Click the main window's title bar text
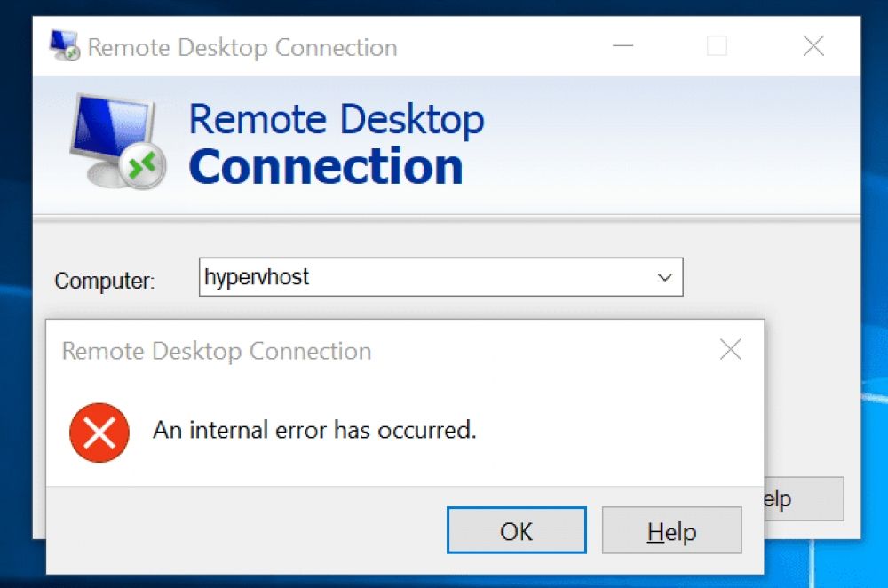 242,47
